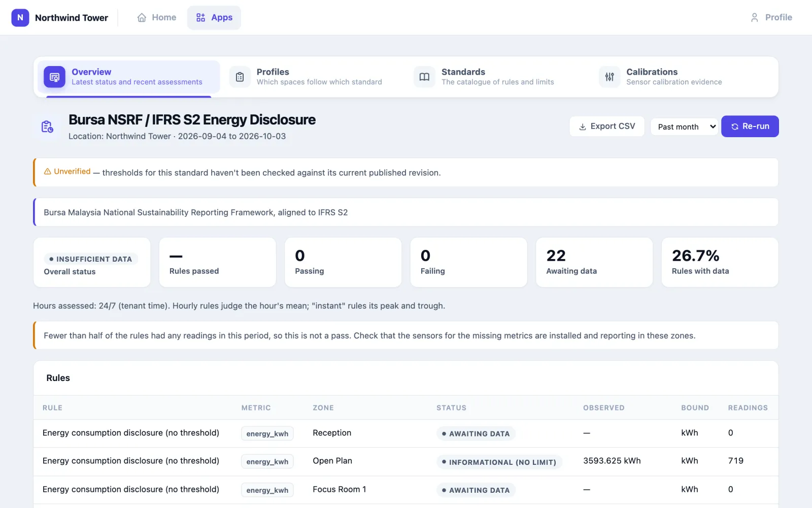
Task: Click the AWAITING DATA badge in Focus Room 1 row
Action: click(x=476, y=490)
